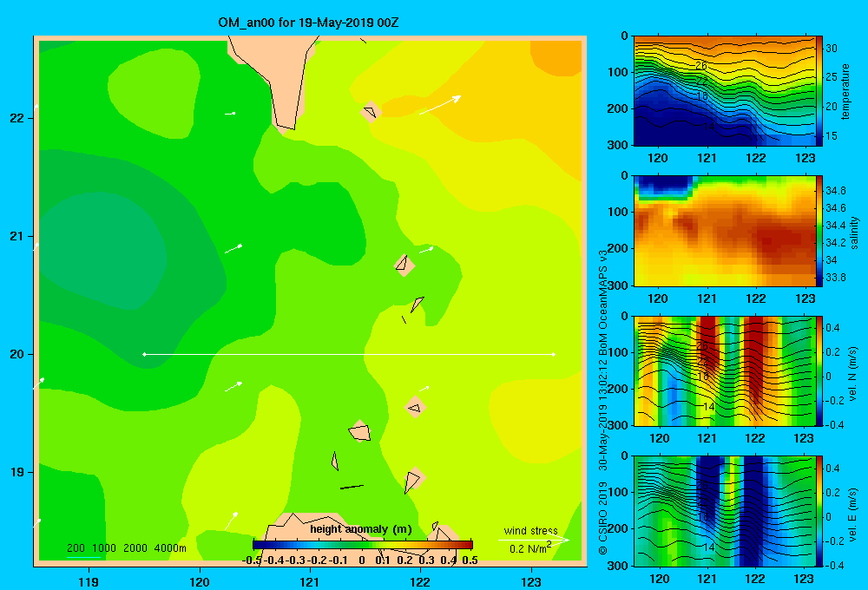Click the title text OM_an00 for 19-May-2019 00Z

[x=308, y=23]
